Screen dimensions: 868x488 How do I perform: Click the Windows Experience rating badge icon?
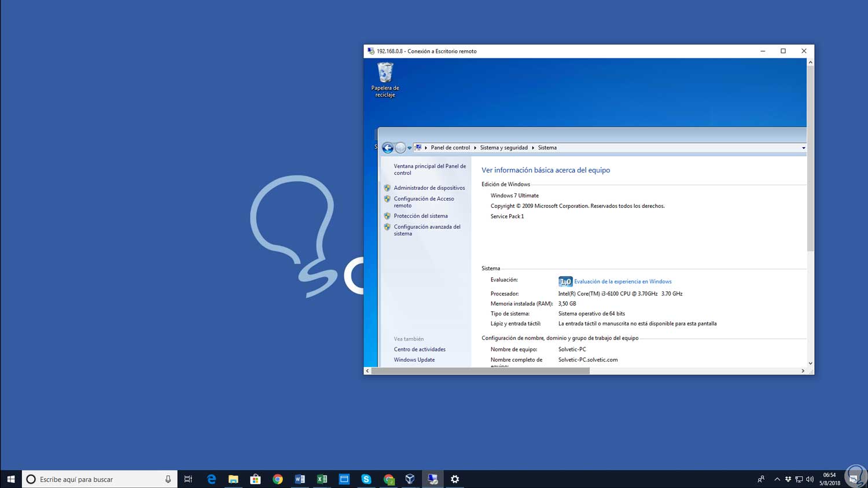tap(565, 282)
